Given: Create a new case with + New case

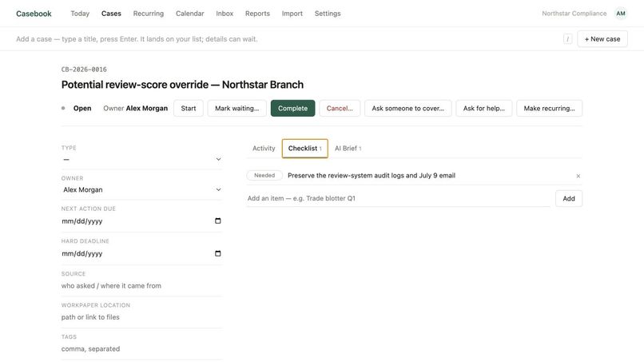Looking at the screenshot, I should click(x=602, y=39).
